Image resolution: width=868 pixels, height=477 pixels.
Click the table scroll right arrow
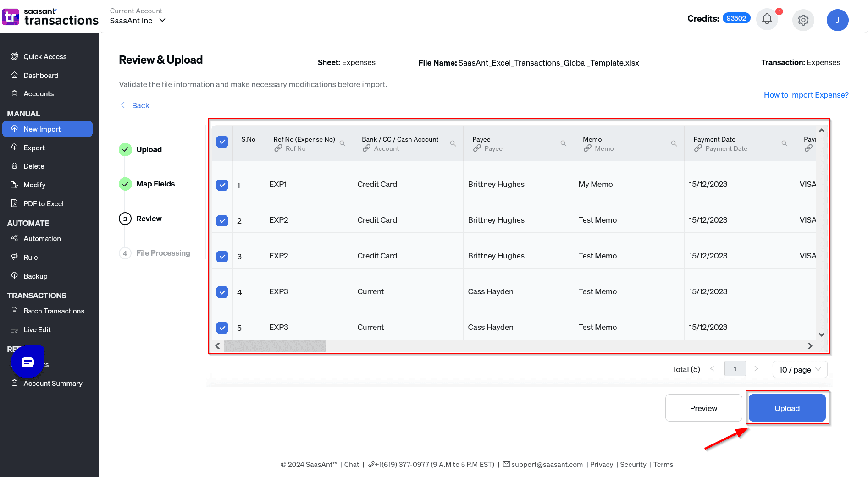point(810,346)
